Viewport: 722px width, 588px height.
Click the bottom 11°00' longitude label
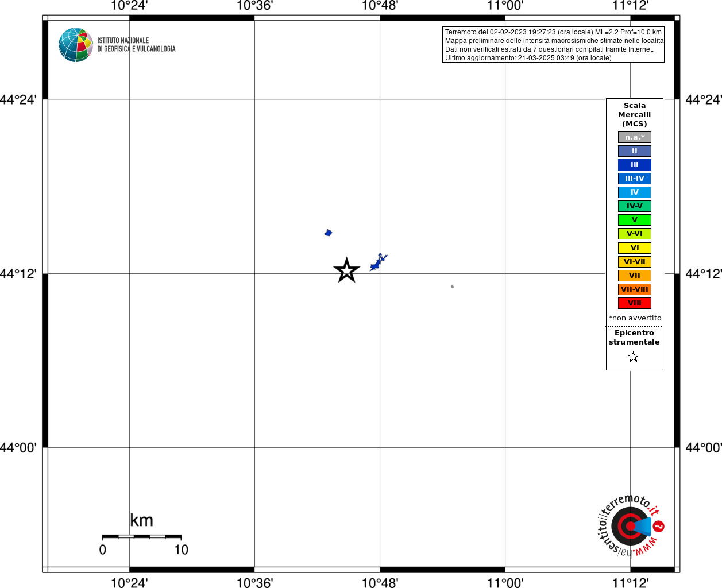coord(505,583)
